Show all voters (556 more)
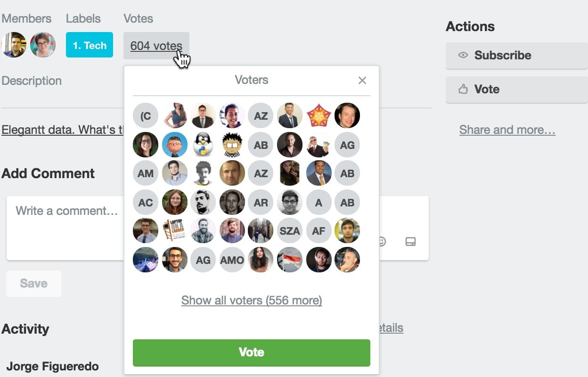 point(252,300)
